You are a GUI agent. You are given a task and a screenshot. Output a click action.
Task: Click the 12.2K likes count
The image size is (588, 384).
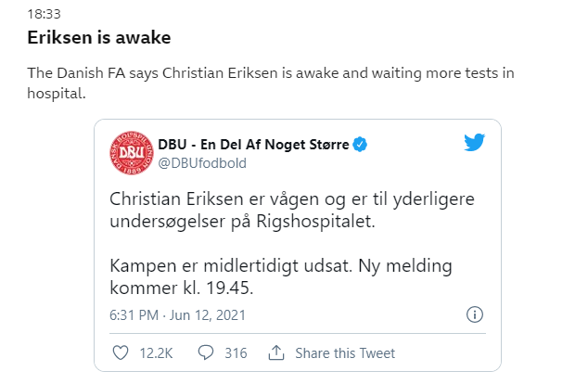pos(156,353)
